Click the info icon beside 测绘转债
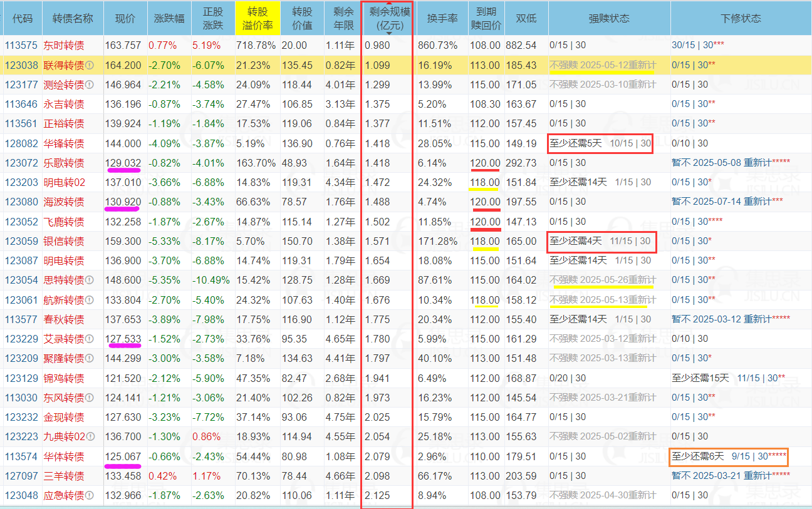 point(90,85)
